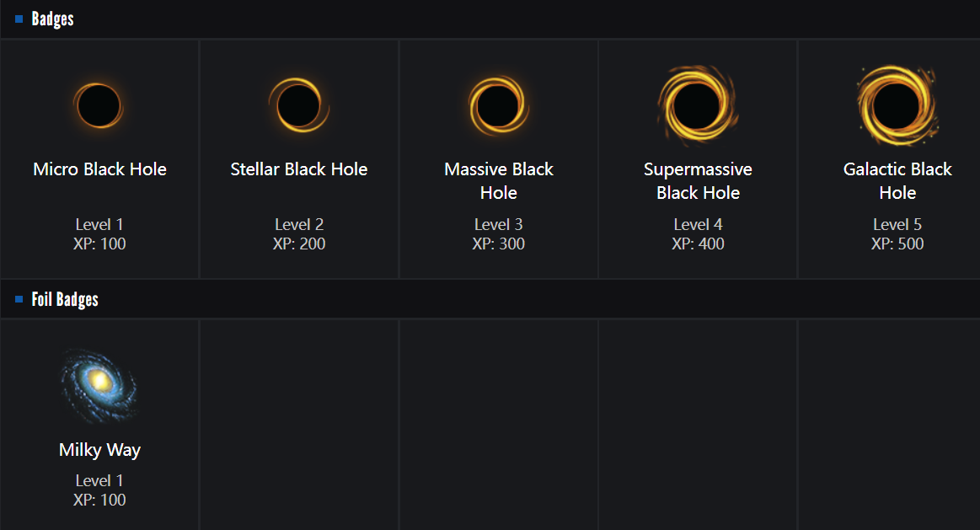980x530 pixels.
Task: Click the Micro Black Hole badge icon
Action: [x=99, y=106]
